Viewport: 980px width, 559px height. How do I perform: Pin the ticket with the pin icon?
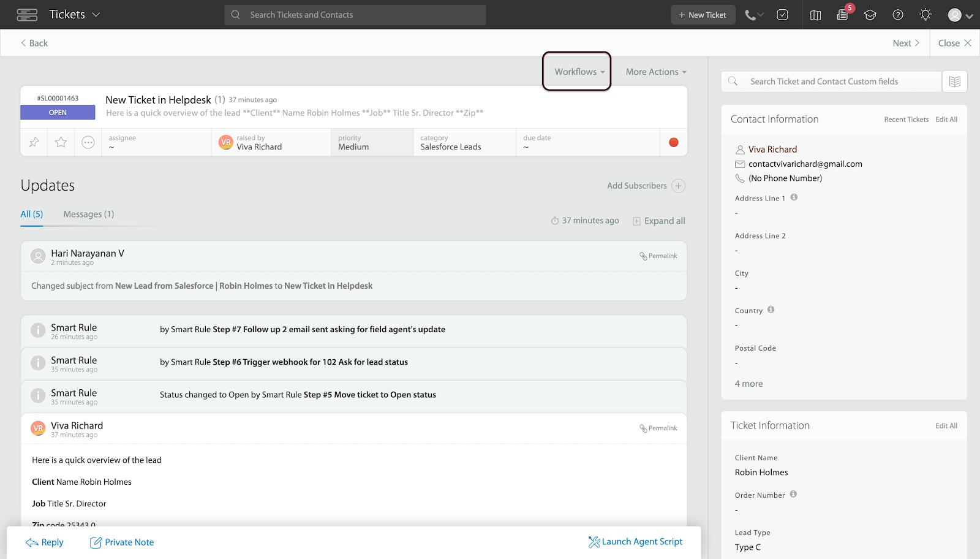[34, 142]
